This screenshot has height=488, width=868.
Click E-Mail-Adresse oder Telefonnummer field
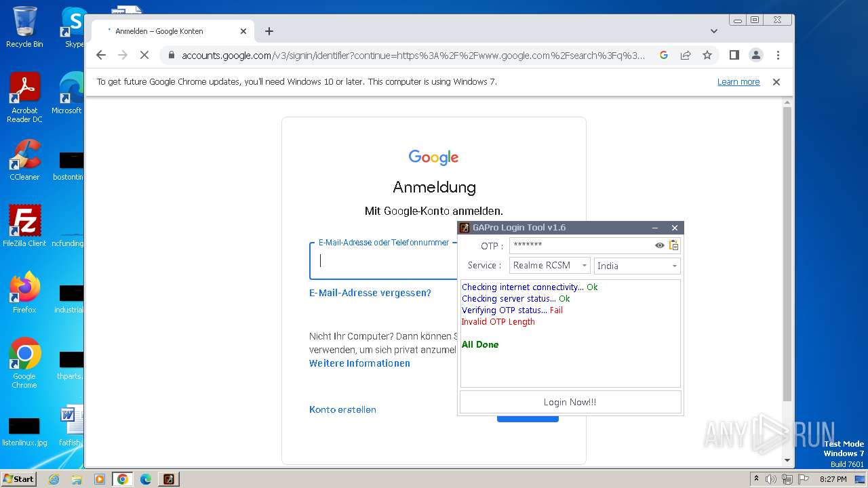(x=383, y=260)
